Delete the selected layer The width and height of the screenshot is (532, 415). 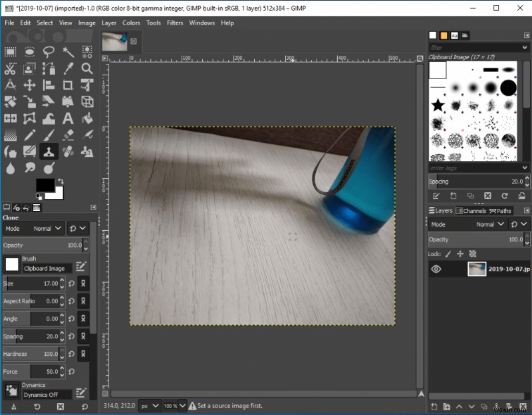[x=523, y=406]
